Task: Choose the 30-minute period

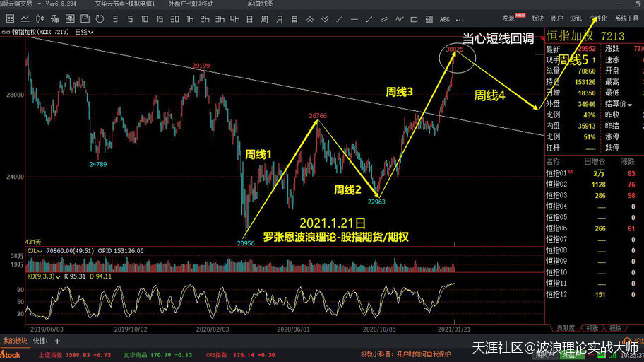Action: click(x=174, y=19)
